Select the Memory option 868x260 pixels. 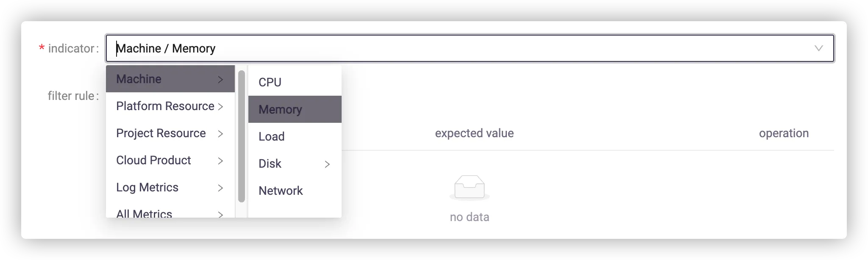click(x=280, y=109)
